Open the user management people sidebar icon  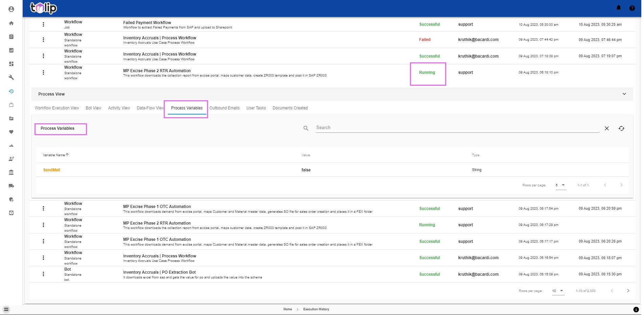pyautogui.click(x=11, y=159)
